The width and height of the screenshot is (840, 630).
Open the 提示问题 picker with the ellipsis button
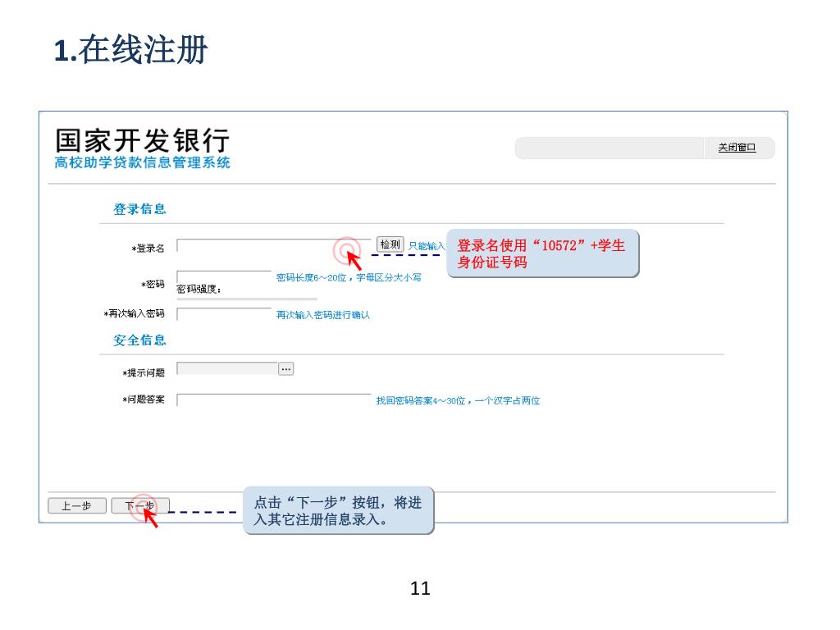click(286, 369)
